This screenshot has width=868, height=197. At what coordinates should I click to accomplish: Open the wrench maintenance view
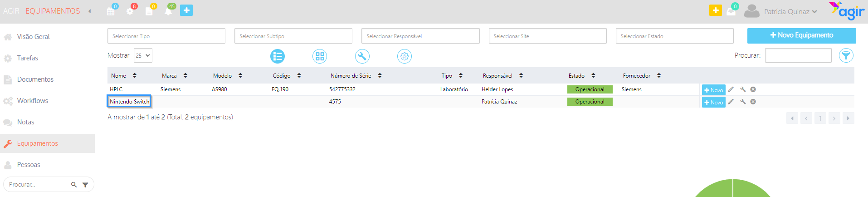362,56
